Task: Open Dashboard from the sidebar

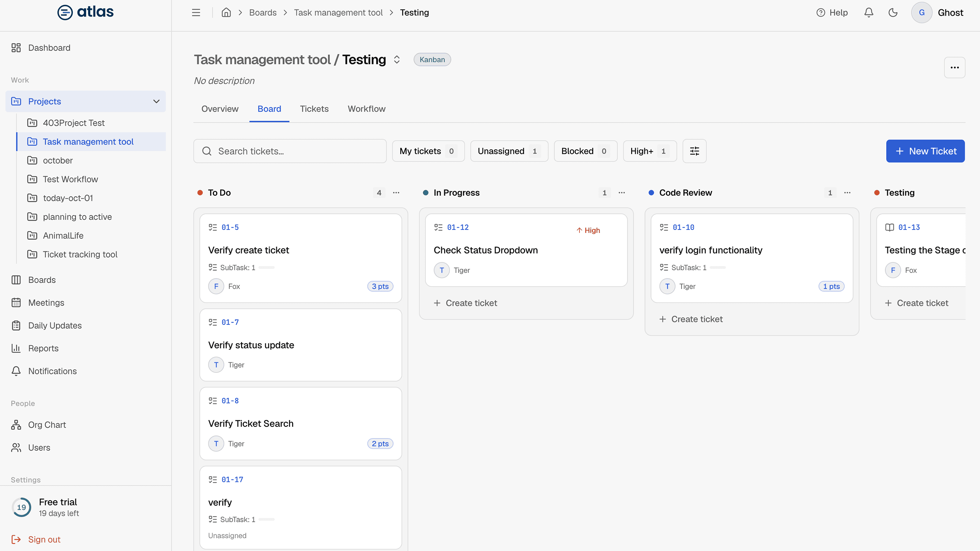Action: click(86, 47)
